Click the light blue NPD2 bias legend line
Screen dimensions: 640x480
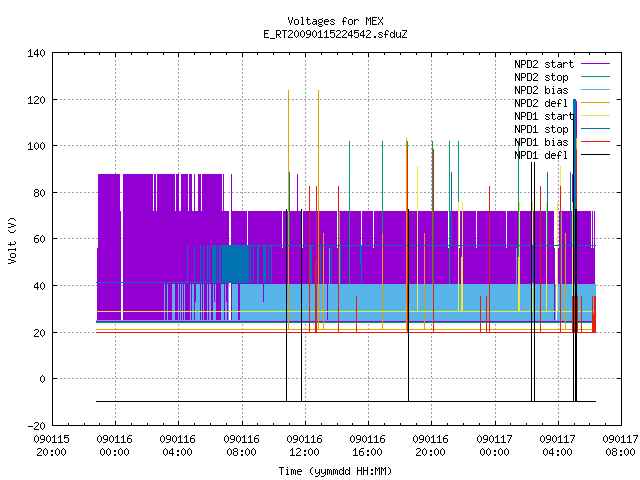(x=595, y=90)
